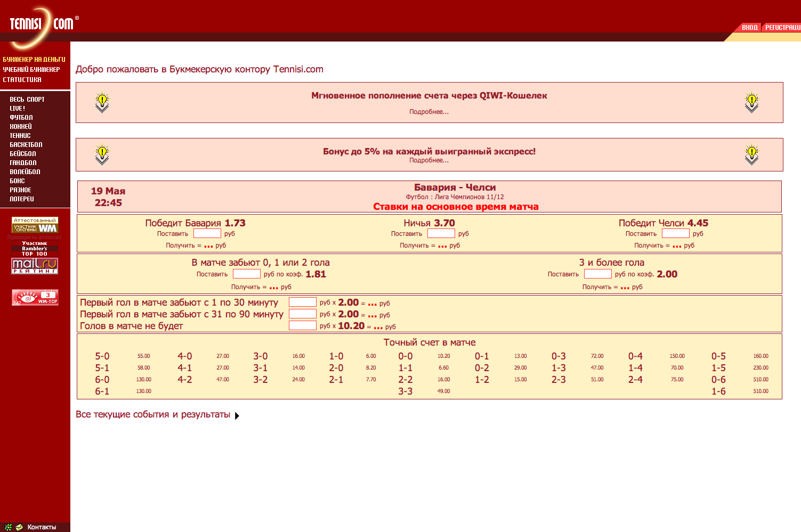Open the Вход login tab
This screenshot has width=801, height=532.
[749, 27]
